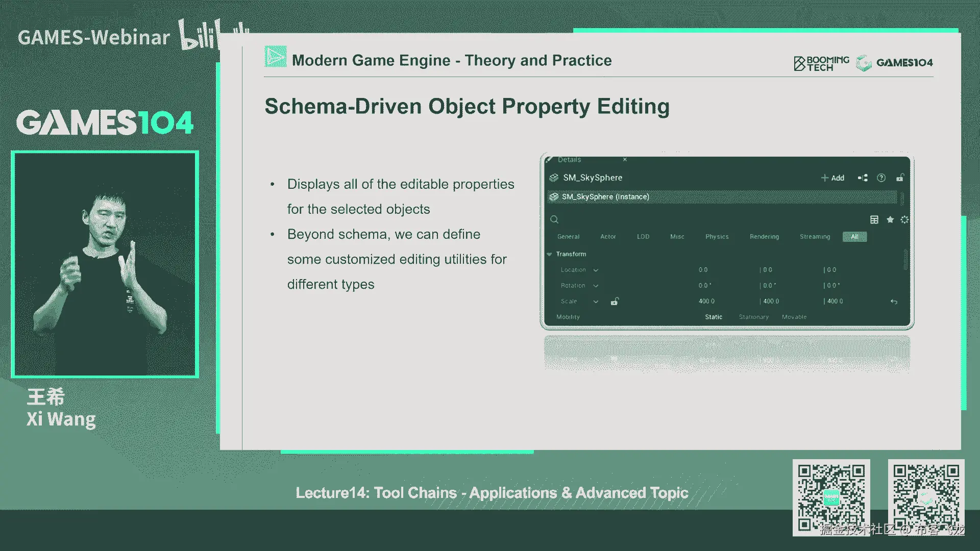The height and width of the screenshot is (551, 980).
Task: Switch to the Physics filter tab
Action: 717,237
